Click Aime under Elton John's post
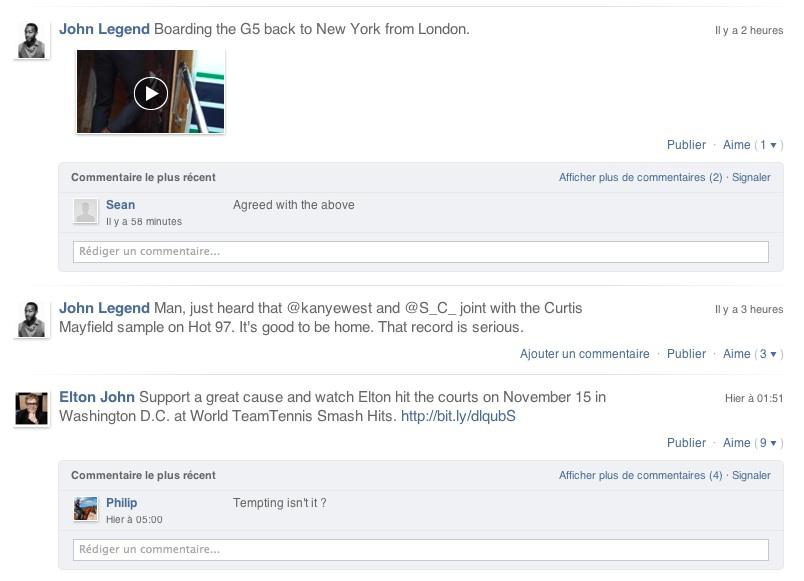Image resolution: width=804 pixels, height=581 pixels. pyautogui.click(x=736, y=443)
